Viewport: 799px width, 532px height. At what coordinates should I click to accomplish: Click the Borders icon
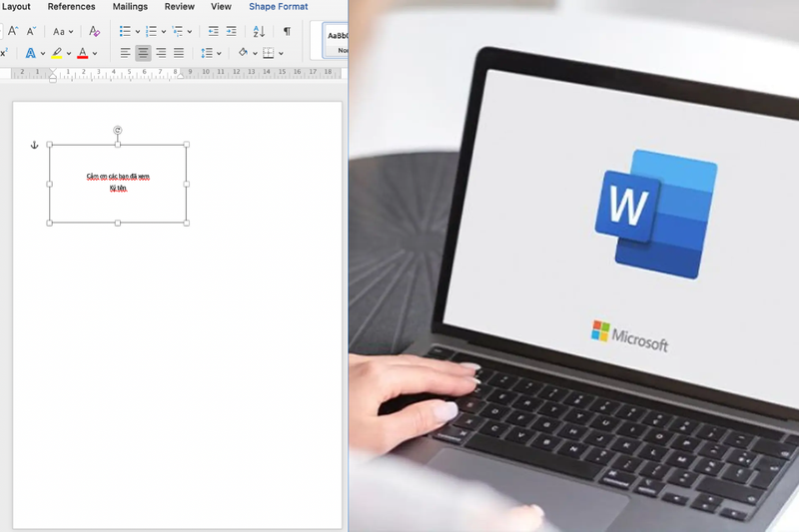tap(268, 53)
